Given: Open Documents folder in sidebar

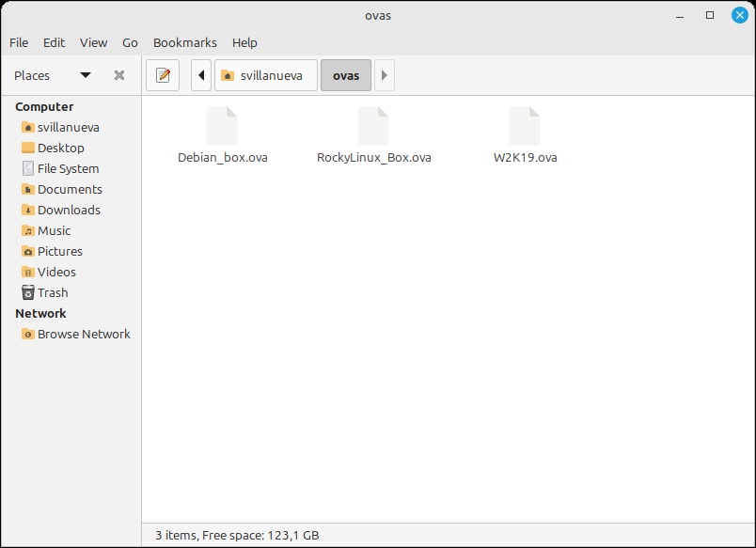Looking at the screenshot, I should 62,190.
